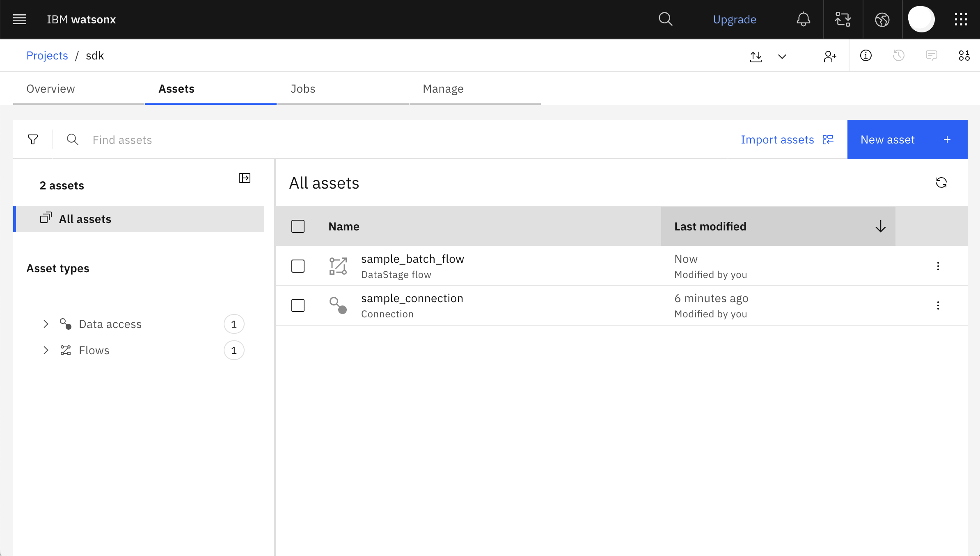Switch to the Manage tab
This screenshot has height=556, width=980.
coord(443,89)
